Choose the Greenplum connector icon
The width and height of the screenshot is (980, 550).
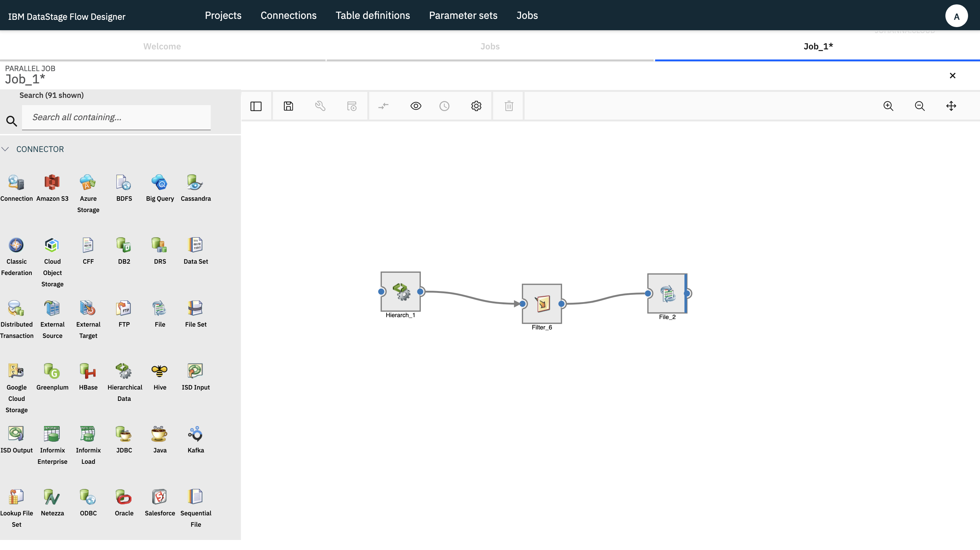tap(52, 371)
